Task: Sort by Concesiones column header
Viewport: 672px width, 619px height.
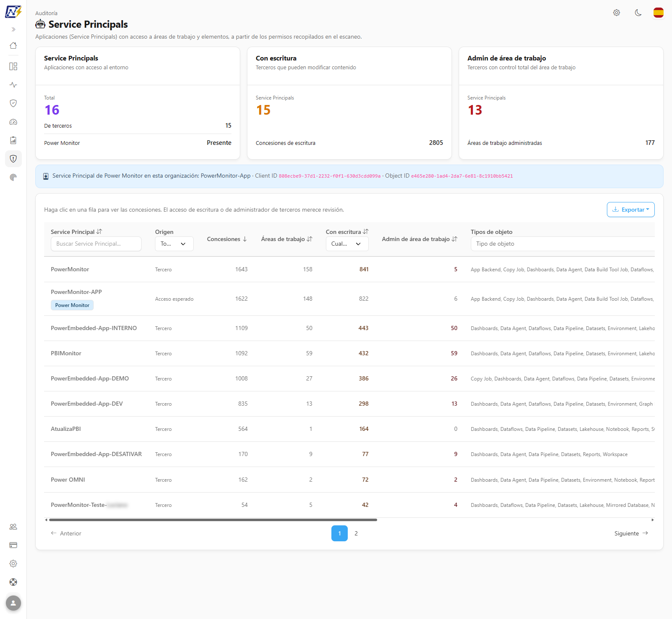Action: coord(227,239)
